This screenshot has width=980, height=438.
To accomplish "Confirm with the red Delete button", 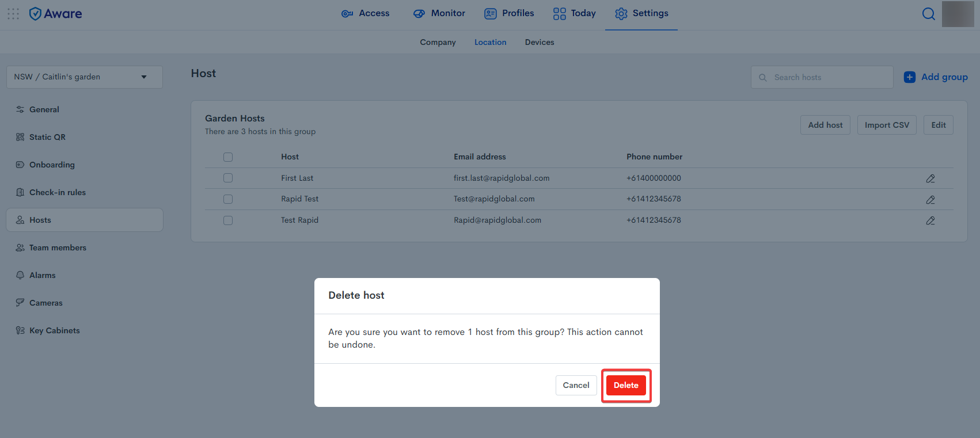I will (626, 386).
